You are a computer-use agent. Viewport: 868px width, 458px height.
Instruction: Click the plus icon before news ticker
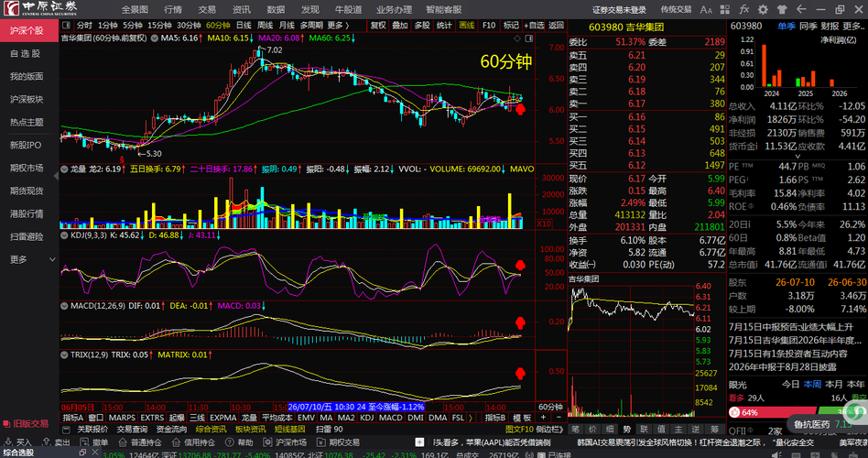[x=419, y=442]
